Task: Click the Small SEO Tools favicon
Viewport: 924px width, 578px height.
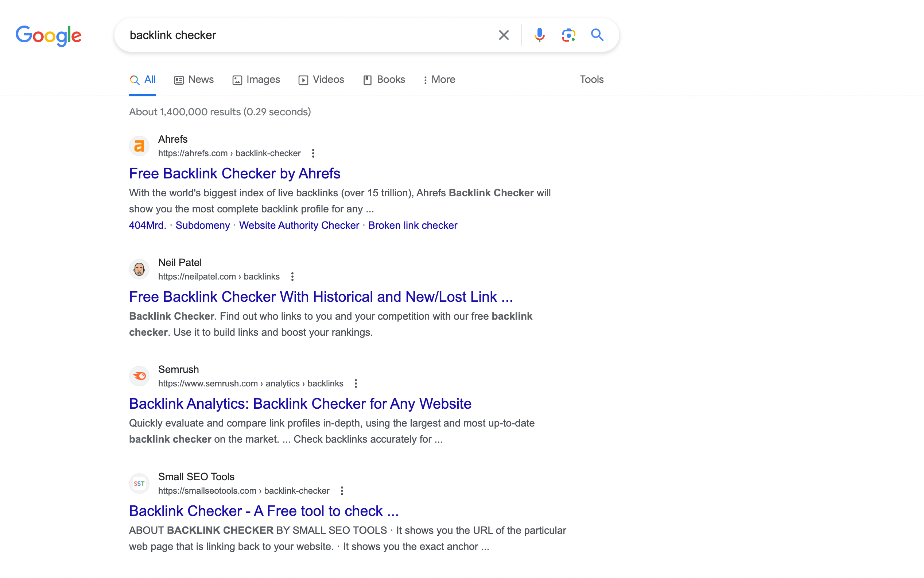Action: point(139,483)
